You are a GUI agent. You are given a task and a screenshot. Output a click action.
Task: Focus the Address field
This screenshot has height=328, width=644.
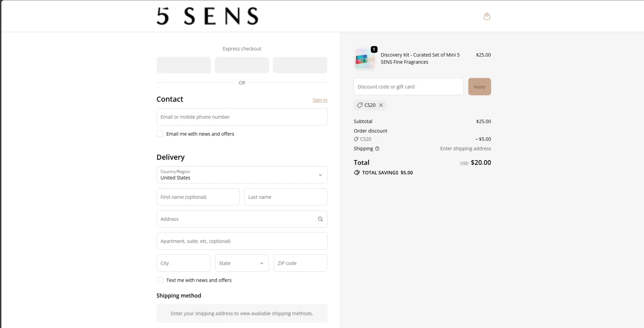coord(242,219)
